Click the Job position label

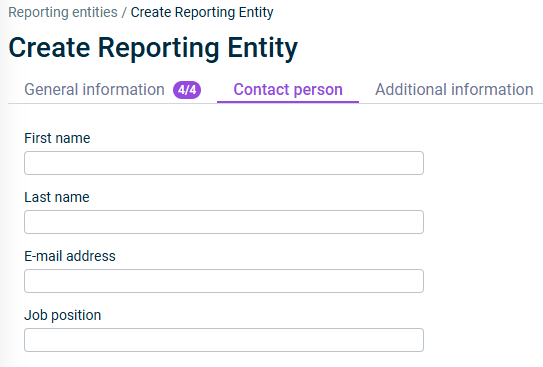click(63, 315)
